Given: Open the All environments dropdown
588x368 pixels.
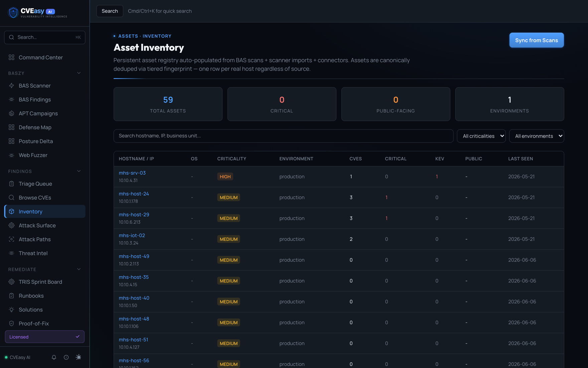Looking at the screenshot, I should coord(537,136).
